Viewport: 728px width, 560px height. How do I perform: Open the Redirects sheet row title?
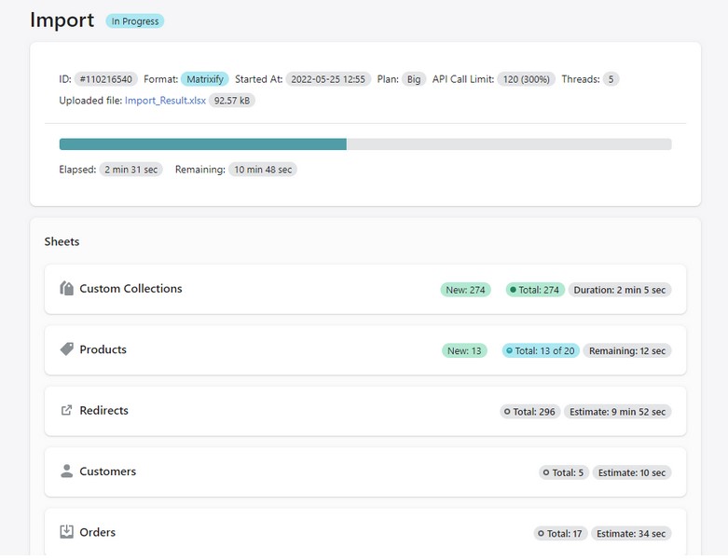[104, 410]
